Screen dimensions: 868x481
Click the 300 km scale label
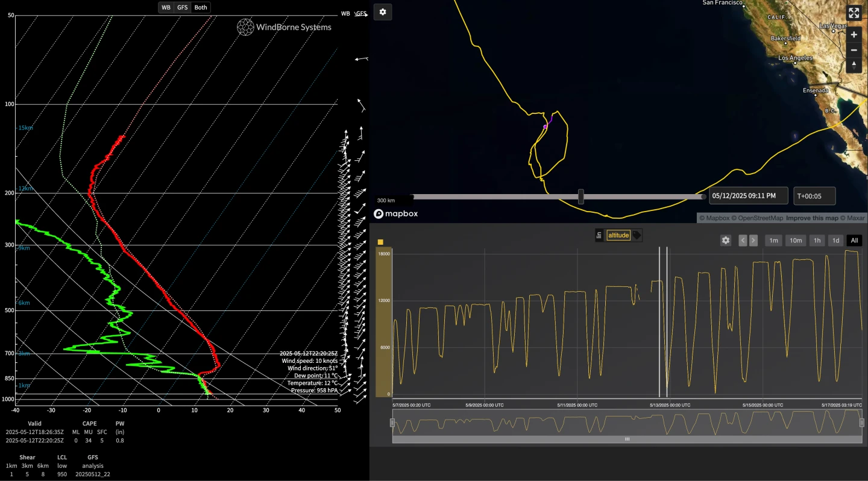(386, 200)
